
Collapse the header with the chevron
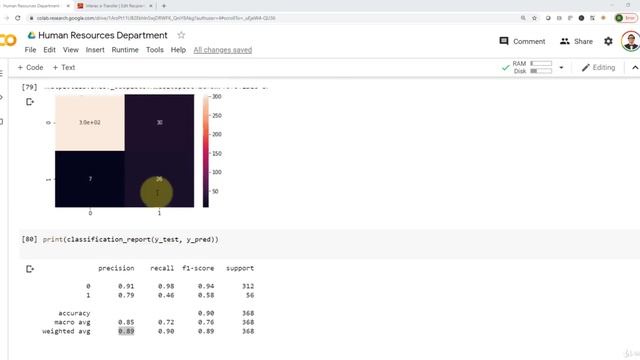[x=635, y=68]
